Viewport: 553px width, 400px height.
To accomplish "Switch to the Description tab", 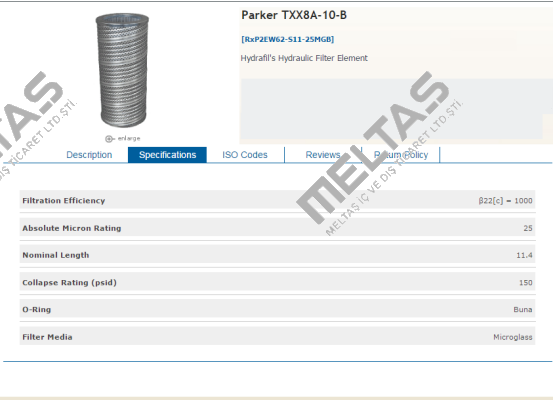I will coord(89,155).
